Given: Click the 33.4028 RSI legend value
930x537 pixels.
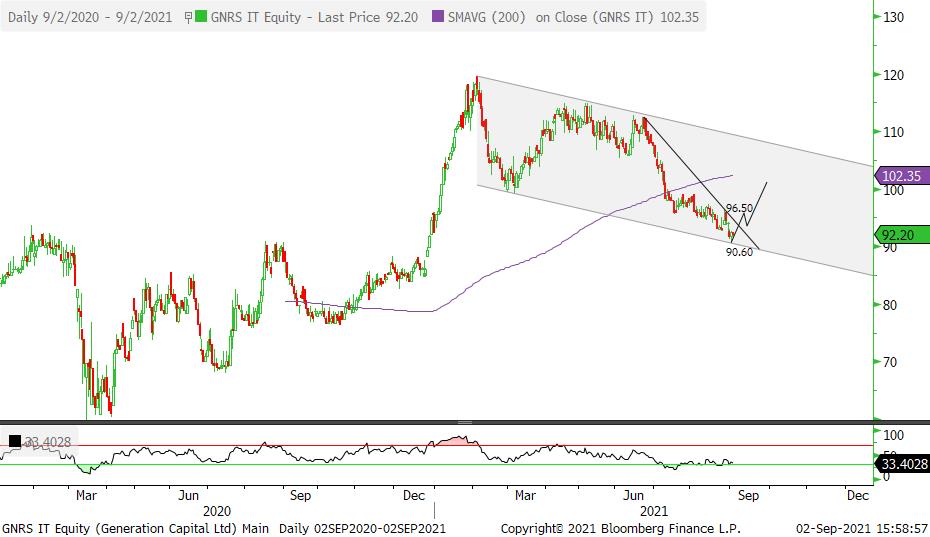Looking at the screenshot, I should (47, 442).
